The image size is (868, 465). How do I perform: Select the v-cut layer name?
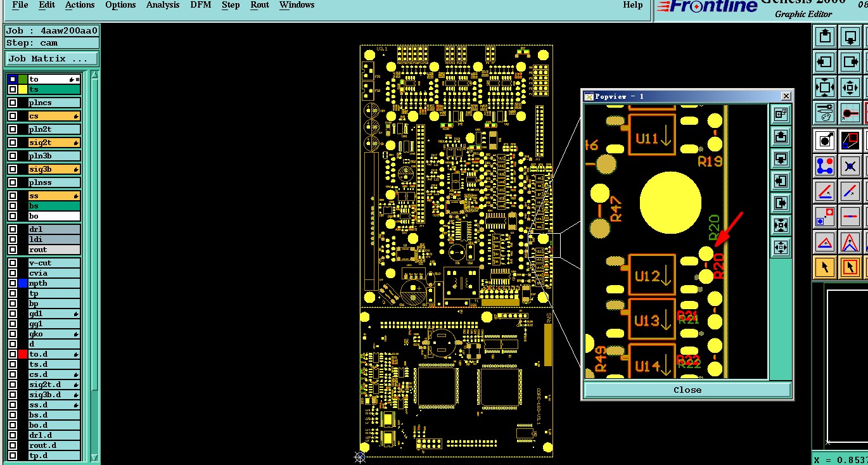pyautogui.click(x=54, y=263)
